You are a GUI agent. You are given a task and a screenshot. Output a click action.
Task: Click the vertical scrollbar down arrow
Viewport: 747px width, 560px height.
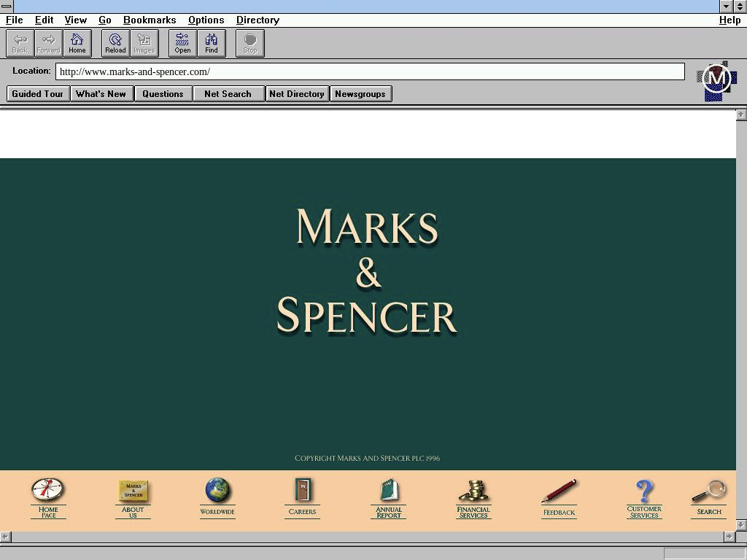pyautogui.click(x=741, y=524)
